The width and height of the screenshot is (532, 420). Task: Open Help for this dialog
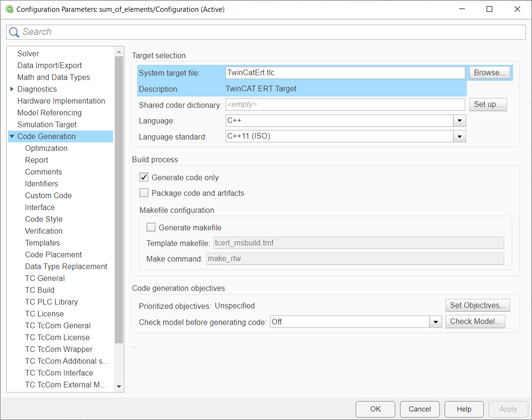tap(464, 409)
